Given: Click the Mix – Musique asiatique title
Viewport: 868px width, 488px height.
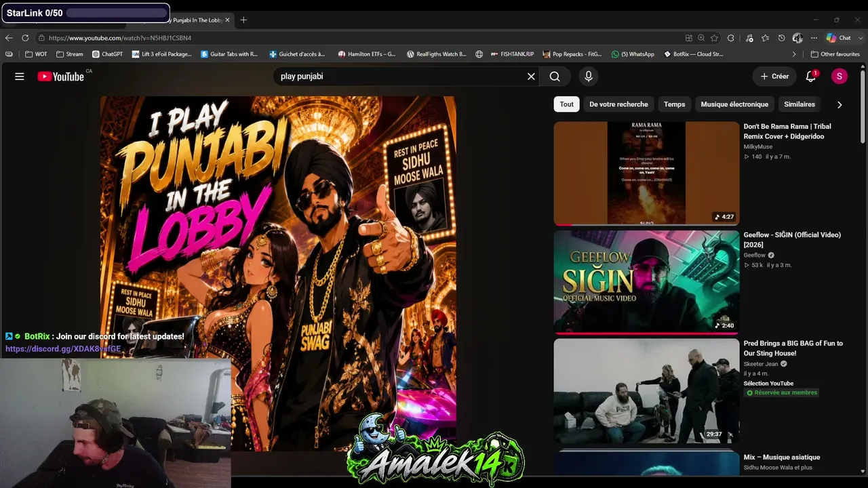Looking at the screenshot, I should pyautogui.click(x=782, y=457).
